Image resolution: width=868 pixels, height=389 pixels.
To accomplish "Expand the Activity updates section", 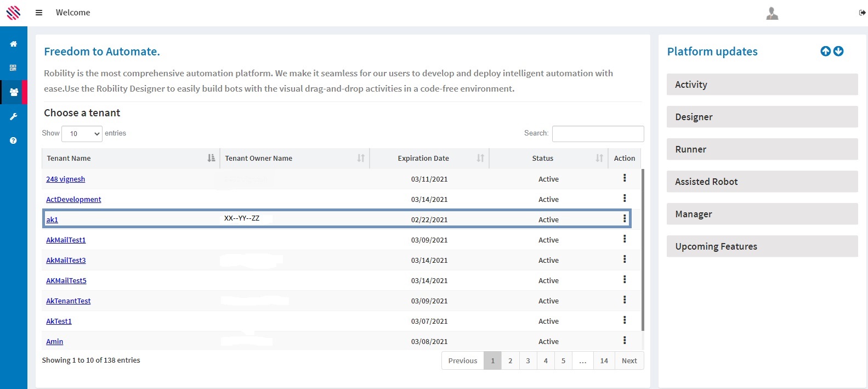I will click(x=762, y=84).
